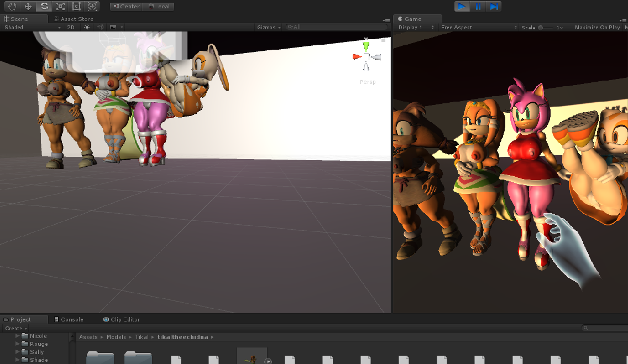Go to Assets in breadcrumb path
The height and width of the screenshot is (364, 628).
[88, 337]
